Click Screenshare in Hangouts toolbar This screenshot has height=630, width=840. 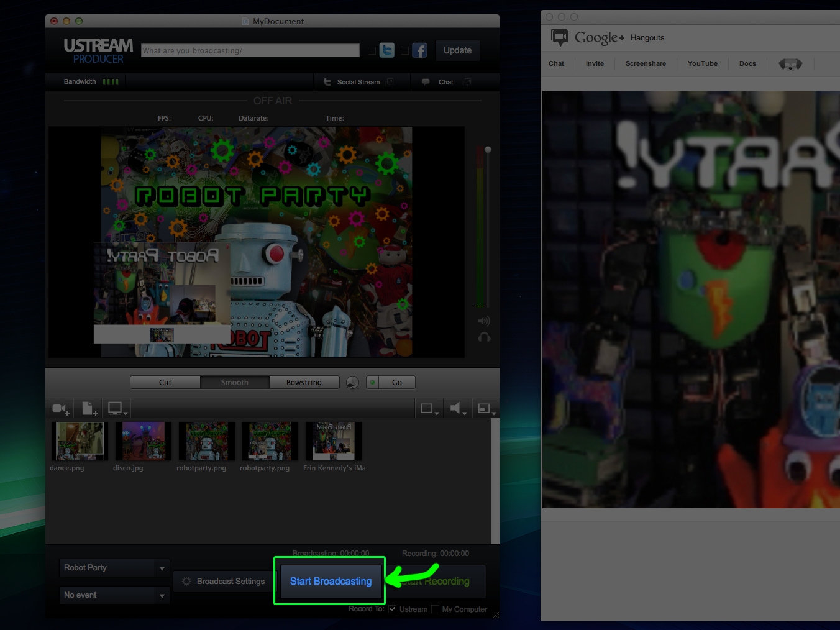(646, 63)
